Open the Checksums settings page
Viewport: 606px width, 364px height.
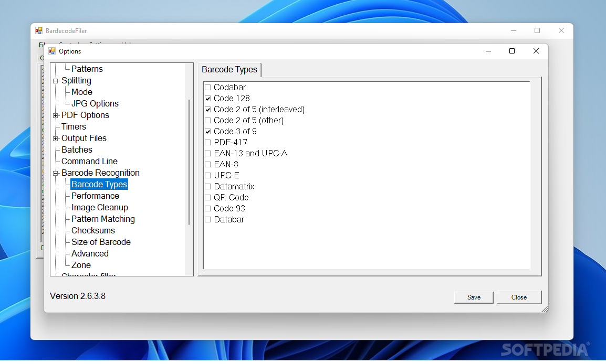(x=93, y=231)
